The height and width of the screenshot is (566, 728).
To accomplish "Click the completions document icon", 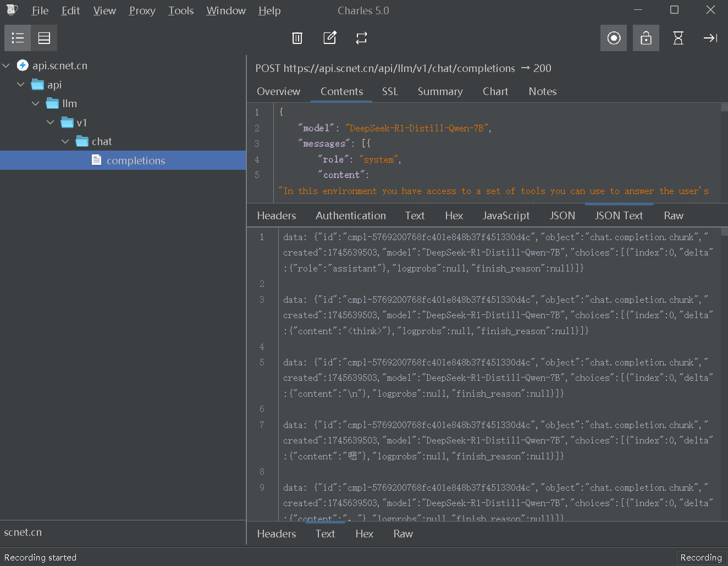I will 97,160.
